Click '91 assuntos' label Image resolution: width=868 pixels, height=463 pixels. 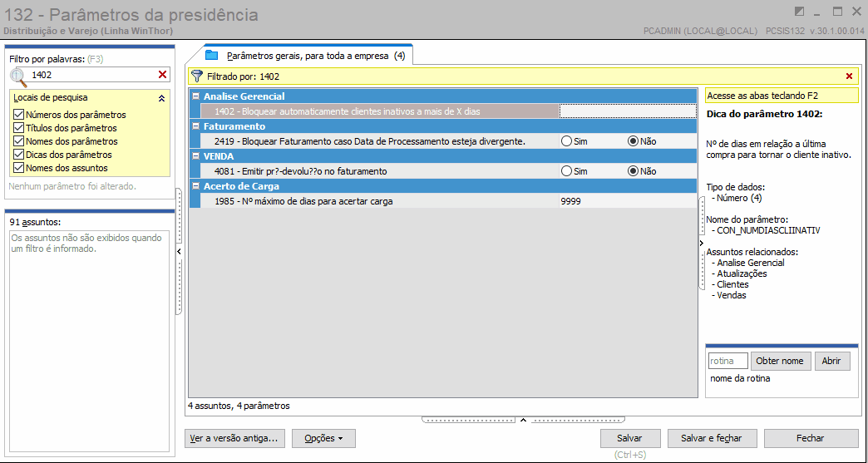click(35, 222)
